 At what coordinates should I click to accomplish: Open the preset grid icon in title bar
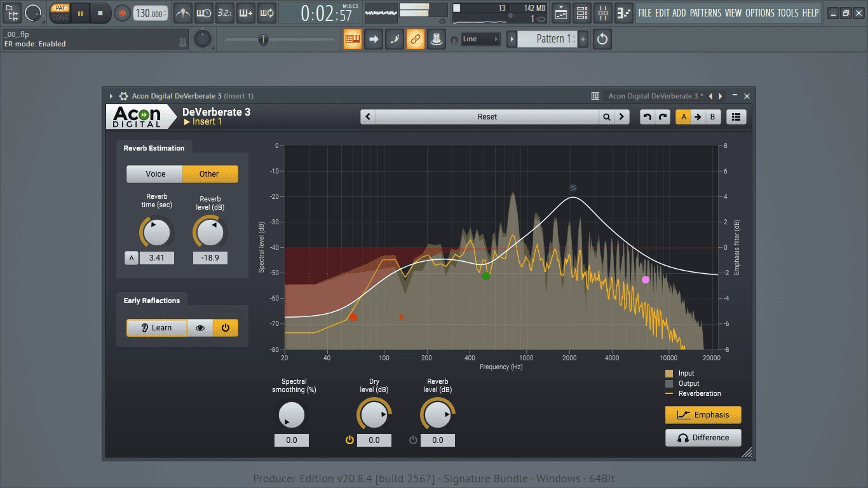point(595,96)
